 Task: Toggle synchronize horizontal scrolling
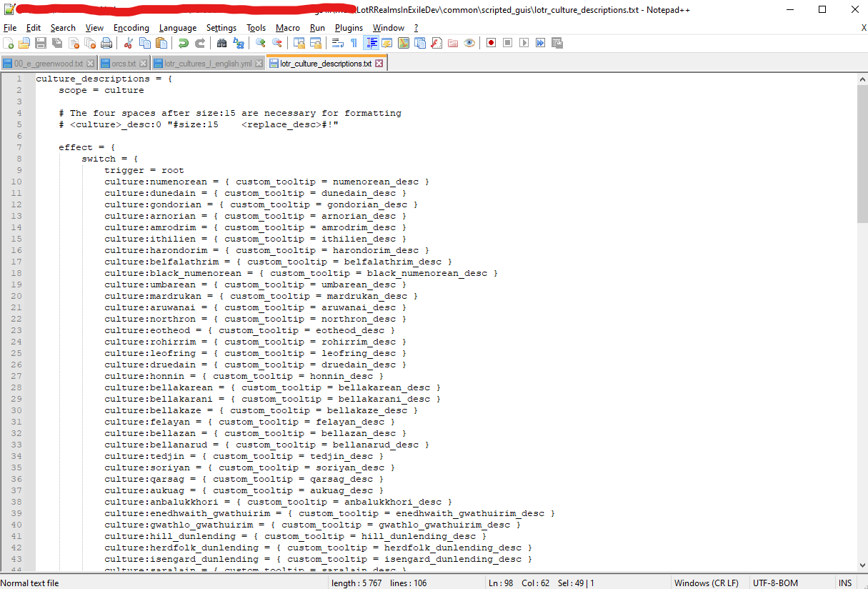pyautogui.click(x=315, y=43)
